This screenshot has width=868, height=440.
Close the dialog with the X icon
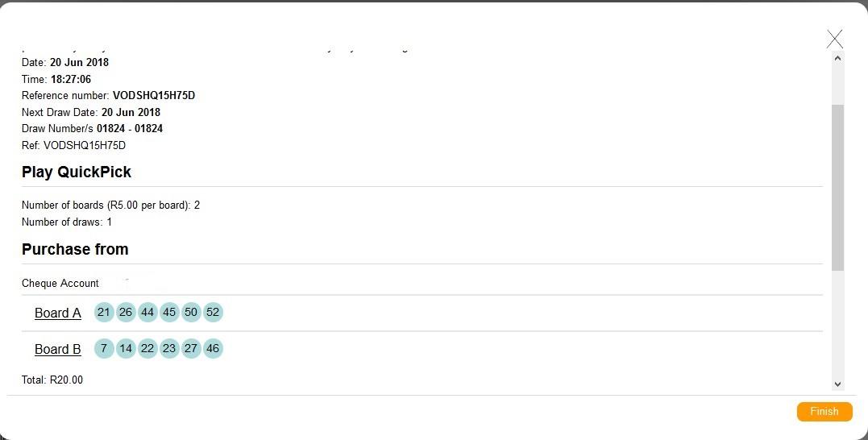(835, 39)
